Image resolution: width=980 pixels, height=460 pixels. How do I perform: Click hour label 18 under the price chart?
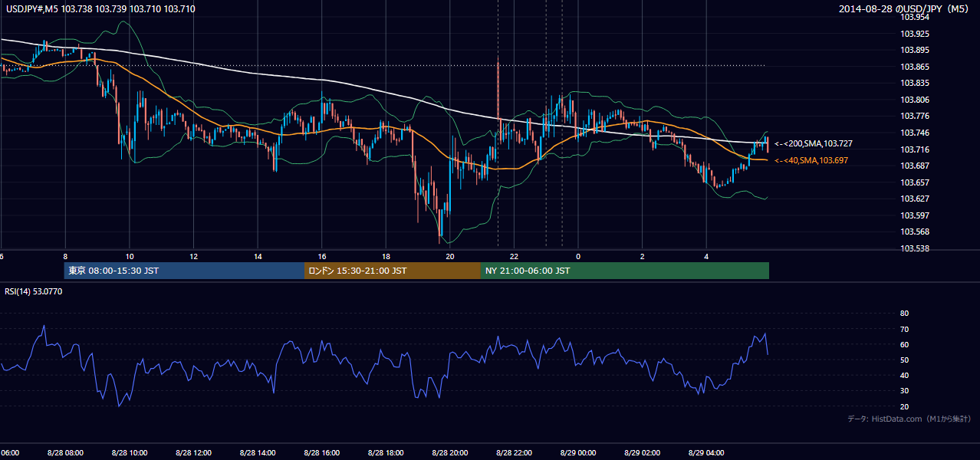(386, 256)
